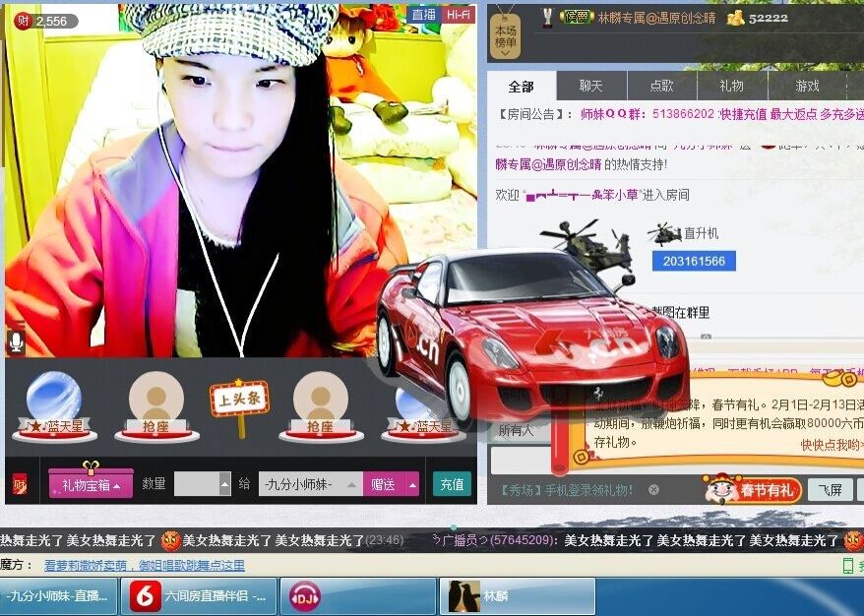Switch to the 聊天 tab
Screen dimensions: 864x616
[591, 86]
